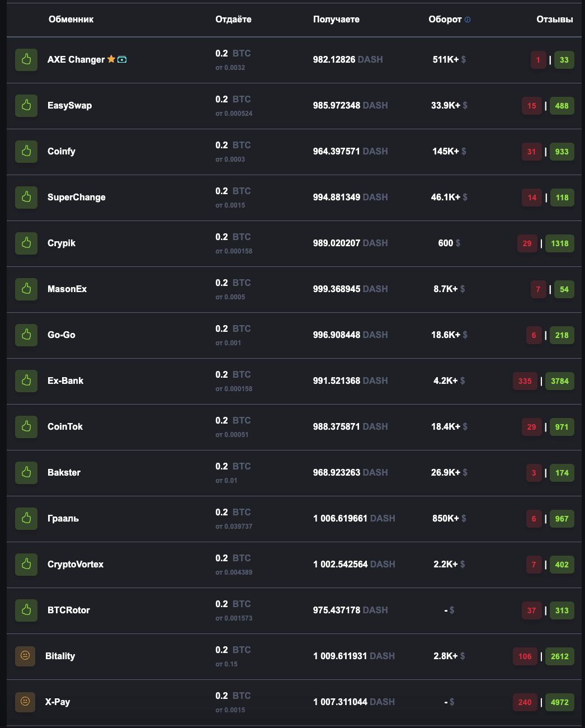Click the thumbs-up icon beside Грааль
Viewport: 585px width, 728px height.
[x=26, y=518]
